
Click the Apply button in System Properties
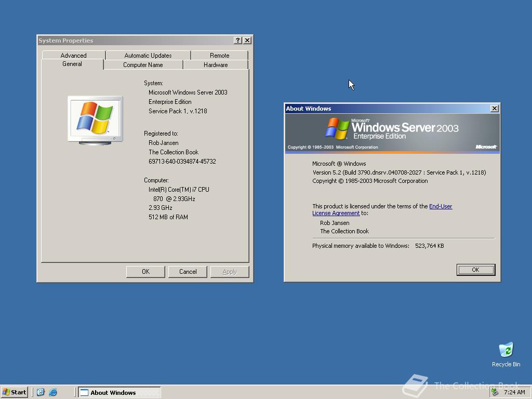[230, 272]
